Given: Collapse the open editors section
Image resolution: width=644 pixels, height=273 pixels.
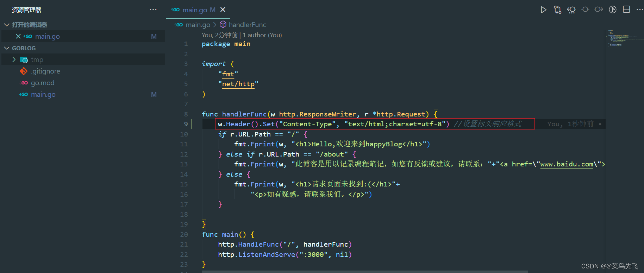Looking at the screenshot, I should (x=7, y=25).
